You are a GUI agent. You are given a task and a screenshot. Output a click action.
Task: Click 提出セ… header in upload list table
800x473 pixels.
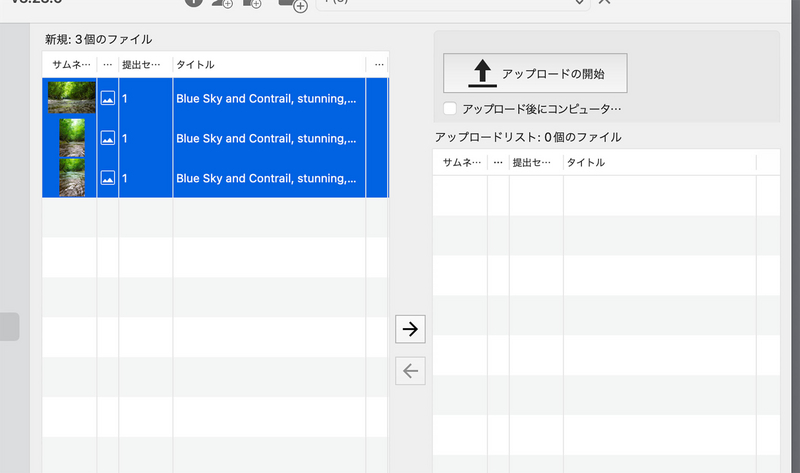click(532, 163)
